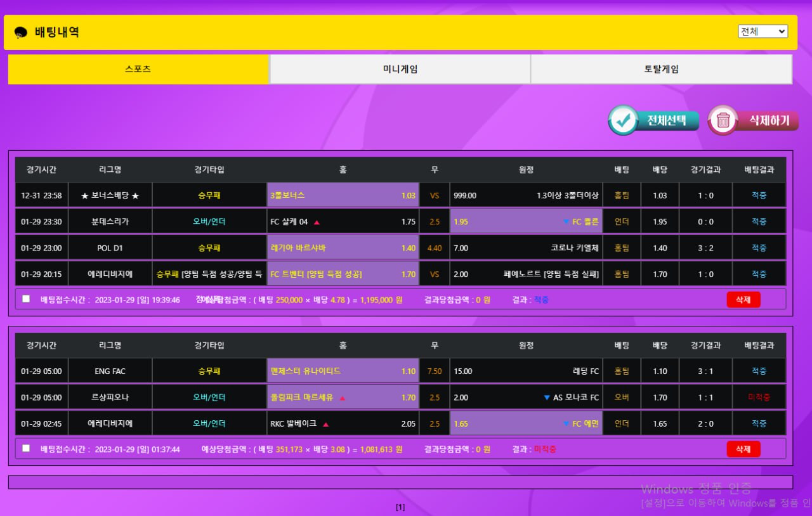Click red up arrow beside FC 샬케 04
The width and height of the screenshot is (812, 516).
pyautogui.click(x=317, y=222)
